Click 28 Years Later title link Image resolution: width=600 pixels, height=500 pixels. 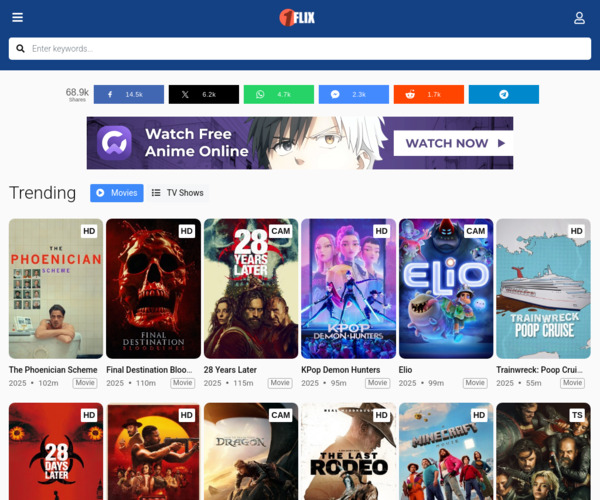(x=230, y=370)
